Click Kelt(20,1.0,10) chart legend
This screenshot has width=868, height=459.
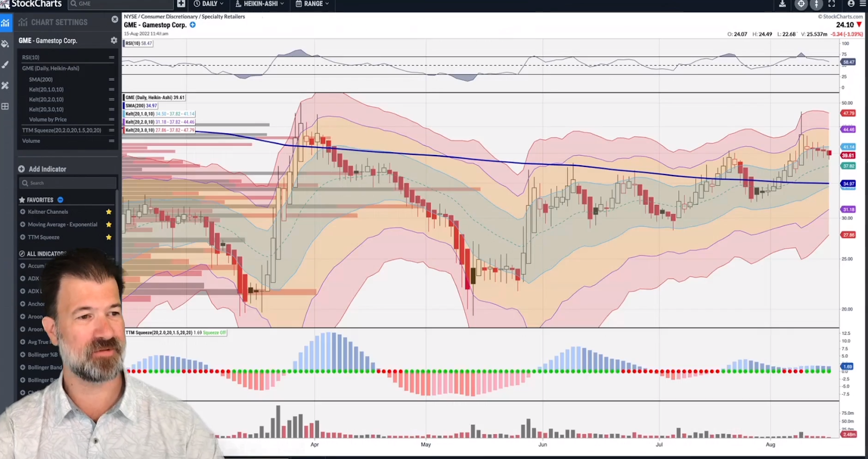(159, 114)
